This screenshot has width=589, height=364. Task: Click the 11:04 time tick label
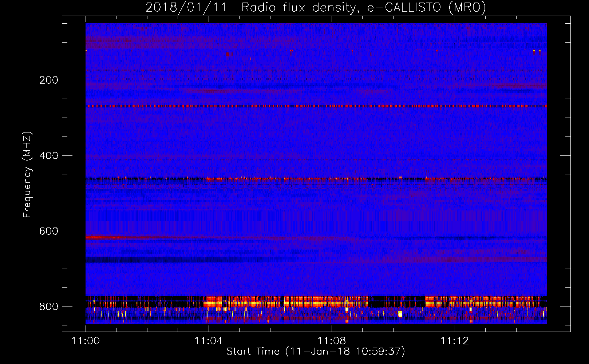click(208, 341)
